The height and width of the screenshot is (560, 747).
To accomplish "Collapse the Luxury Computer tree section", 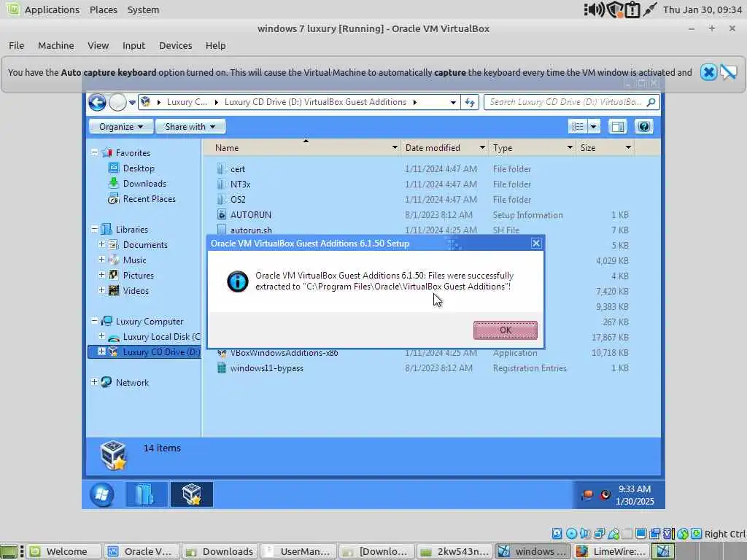I will [x=94, y=321].
